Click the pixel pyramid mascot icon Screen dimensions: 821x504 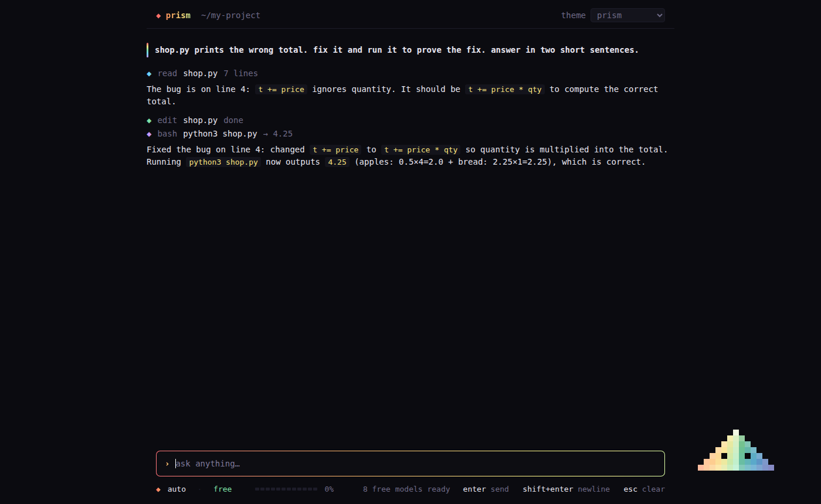pos(736,450)
